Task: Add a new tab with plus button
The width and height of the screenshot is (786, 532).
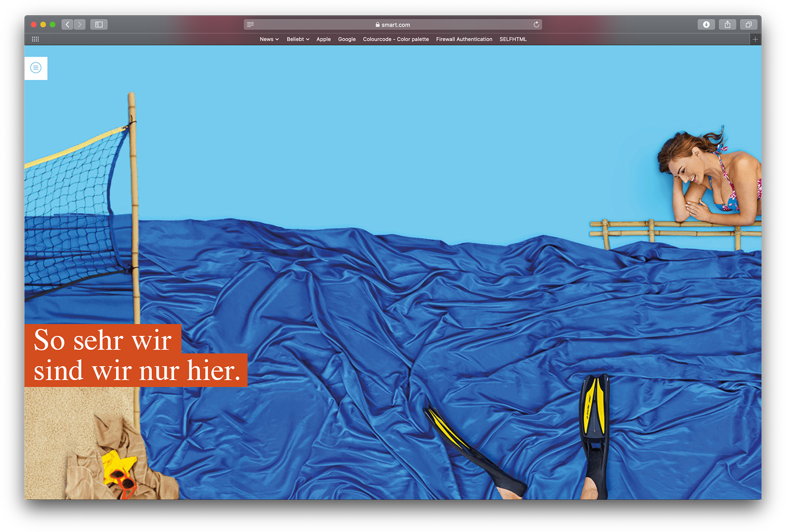Action: coord(755,39)
